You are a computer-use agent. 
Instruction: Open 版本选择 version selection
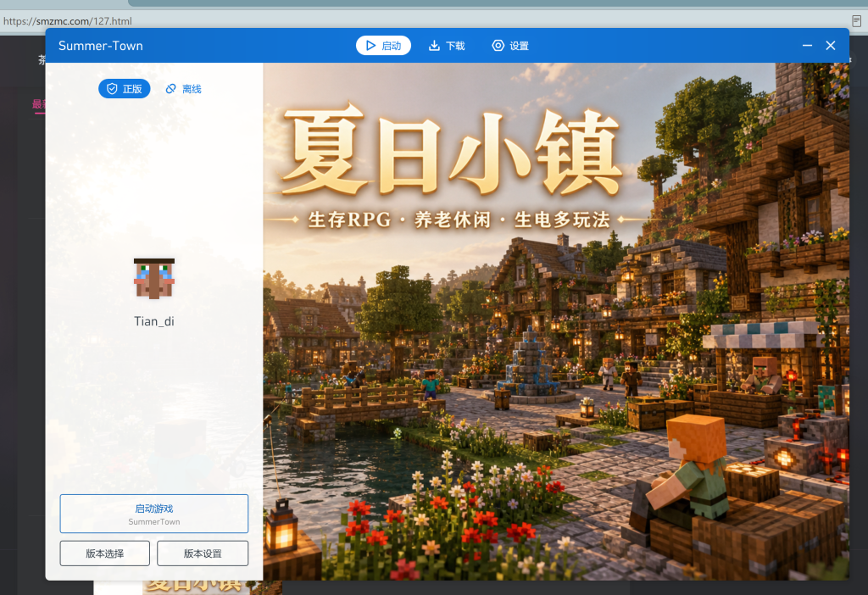point(104,553)
